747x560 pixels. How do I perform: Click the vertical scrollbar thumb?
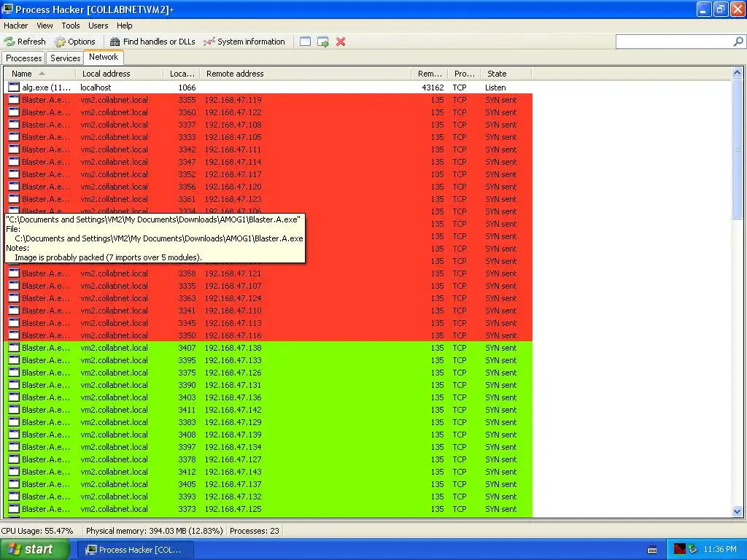coord(737,149)
